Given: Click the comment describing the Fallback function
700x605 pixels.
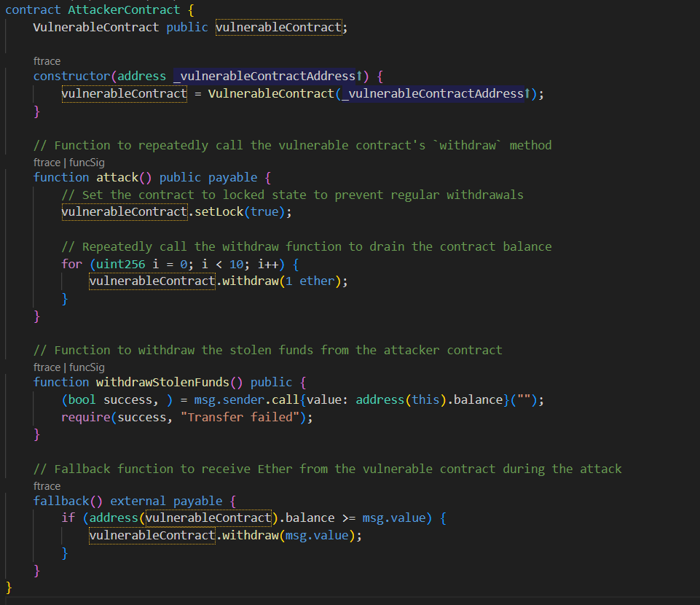Looking at the screenshot, I should [327, 469].
